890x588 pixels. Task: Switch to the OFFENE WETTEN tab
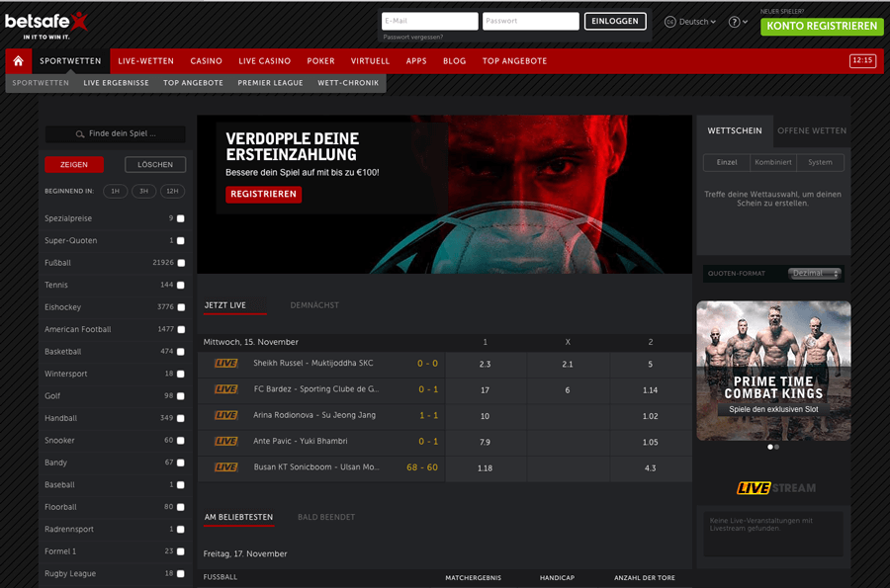coord(812,130)
